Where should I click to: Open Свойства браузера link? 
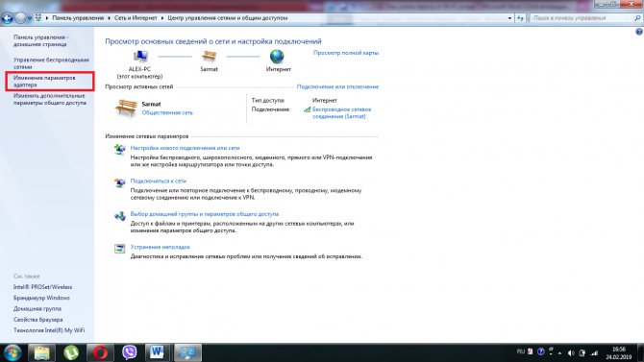[x=37, y=320]
